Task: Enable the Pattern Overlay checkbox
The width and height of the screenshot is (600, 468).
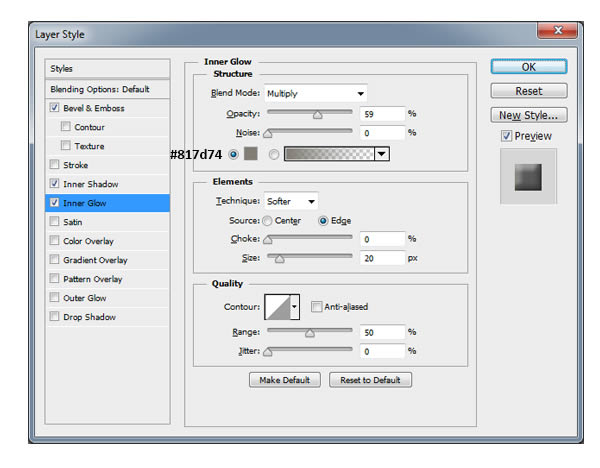Action: 54,278
